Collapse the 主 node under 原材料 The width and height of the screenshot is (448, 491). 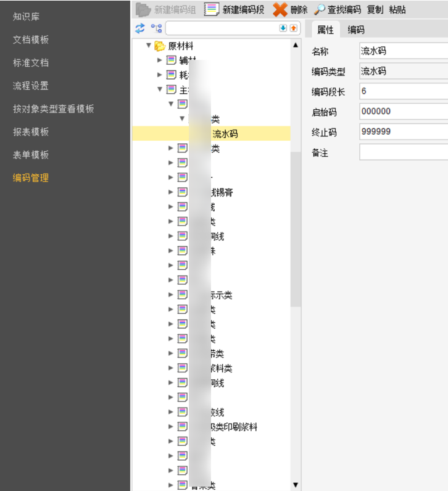(160, 90)
